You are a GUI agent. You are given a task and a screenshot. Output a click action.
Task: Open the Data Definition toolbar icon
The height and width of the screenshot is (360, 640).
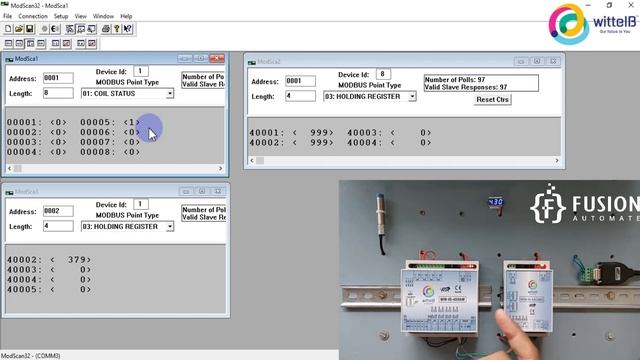point(70,29)
